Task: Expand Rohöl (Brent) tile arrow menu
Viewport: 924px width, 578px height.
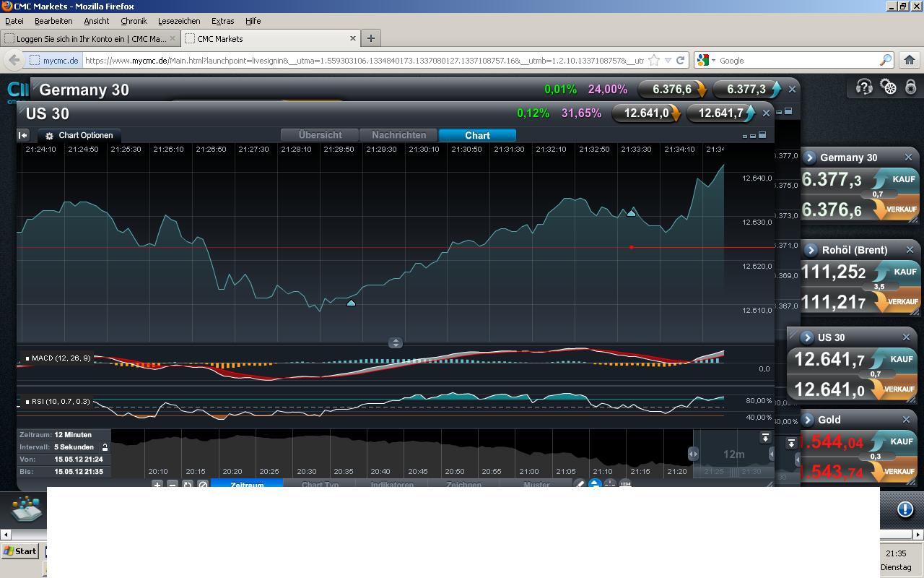Action: pyautogui.click(x=810, y=250)
